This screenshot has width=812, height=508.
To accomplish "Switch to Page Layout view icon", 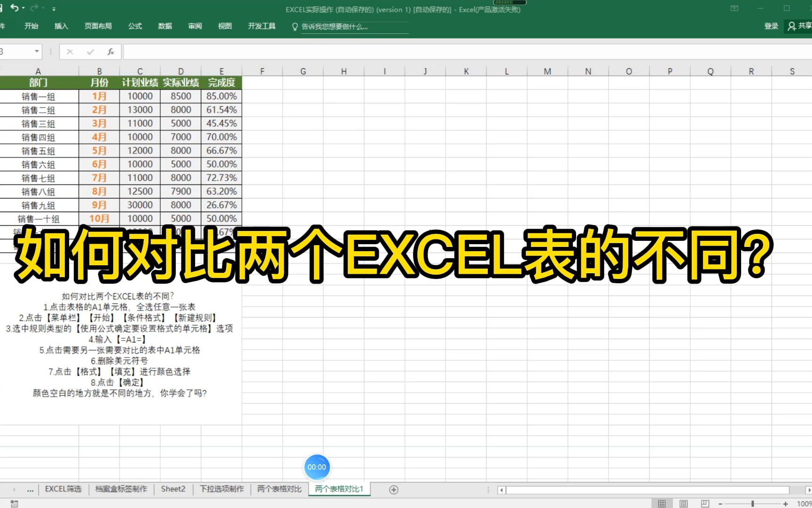I will pos(684,504).
